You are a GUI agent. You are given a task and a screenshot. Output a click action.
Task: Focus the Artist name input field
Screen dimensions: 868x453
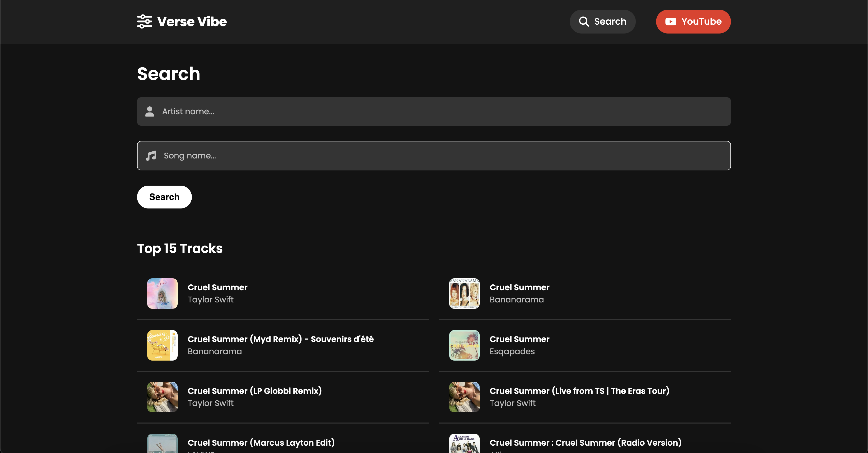[434, 111]
